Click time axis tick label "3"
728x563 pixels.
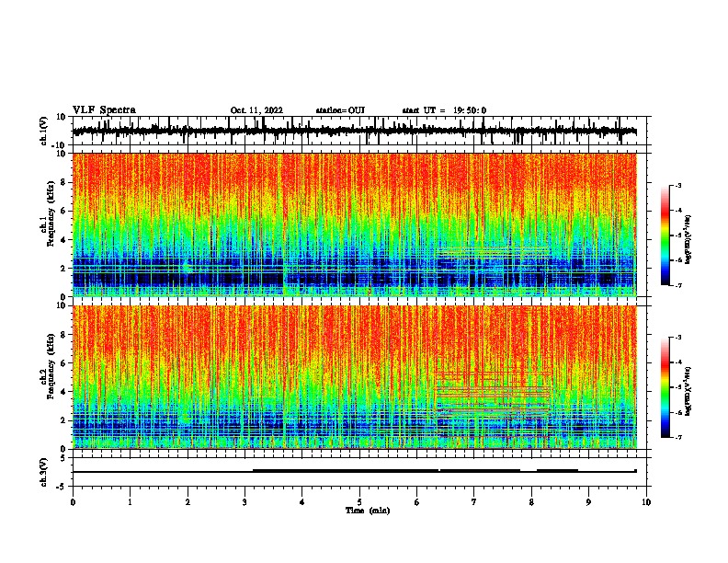click(245, 502)
